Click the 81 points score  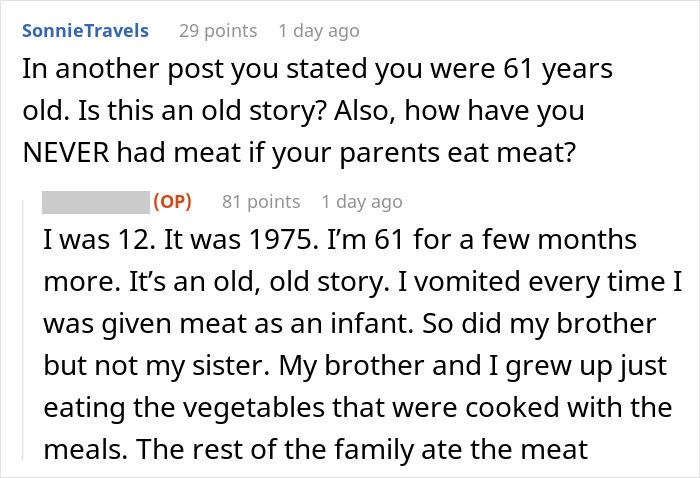point(260,201)
